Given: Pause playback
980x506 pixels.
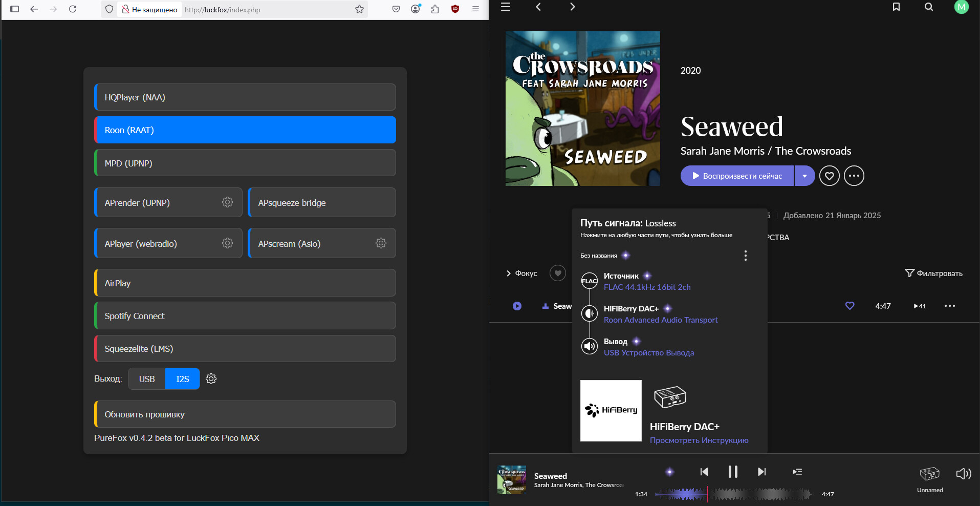Looking at the screenshot, I should pyautogui.click(x=733, y=472).
